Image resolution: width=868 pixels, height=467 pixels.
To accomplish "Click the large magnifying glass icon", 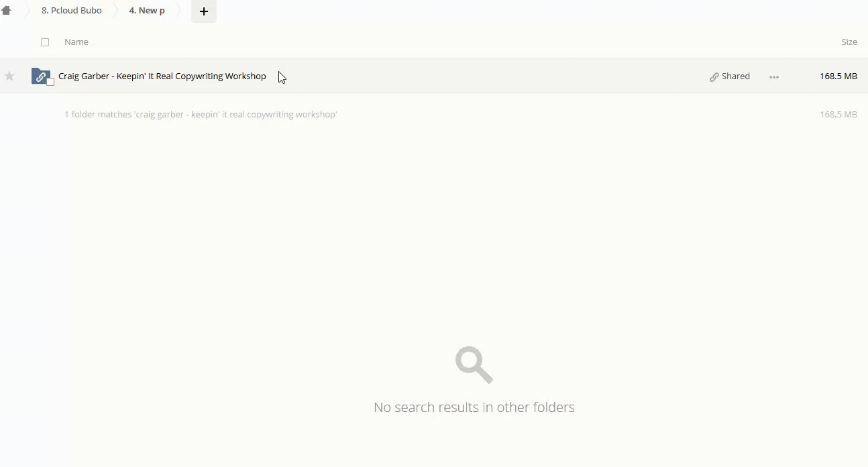I will click(x=474, y=364).
